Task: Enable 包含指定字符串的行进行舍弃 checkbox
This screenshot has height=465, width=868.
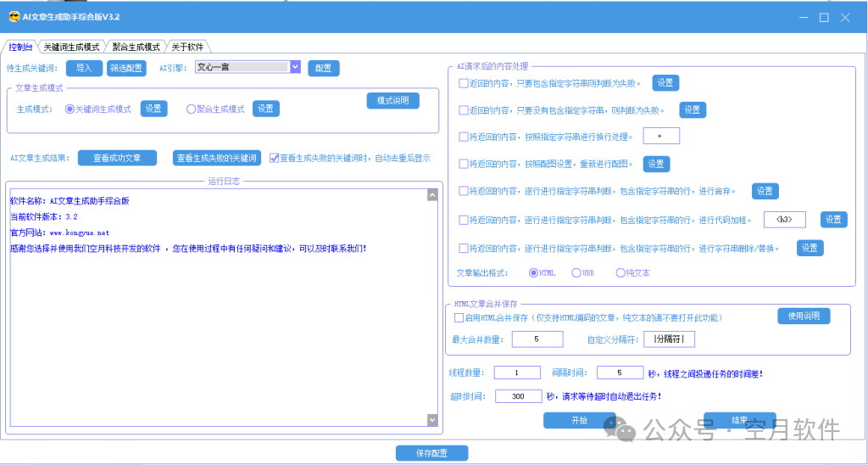Action: pos(464,191)
